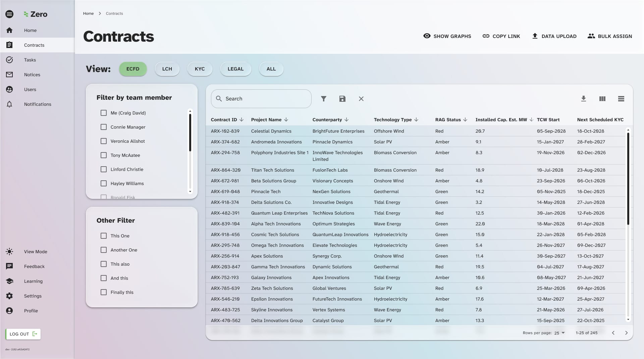
Task: Download table data using the download icon
Action: (x=583, y=99)
